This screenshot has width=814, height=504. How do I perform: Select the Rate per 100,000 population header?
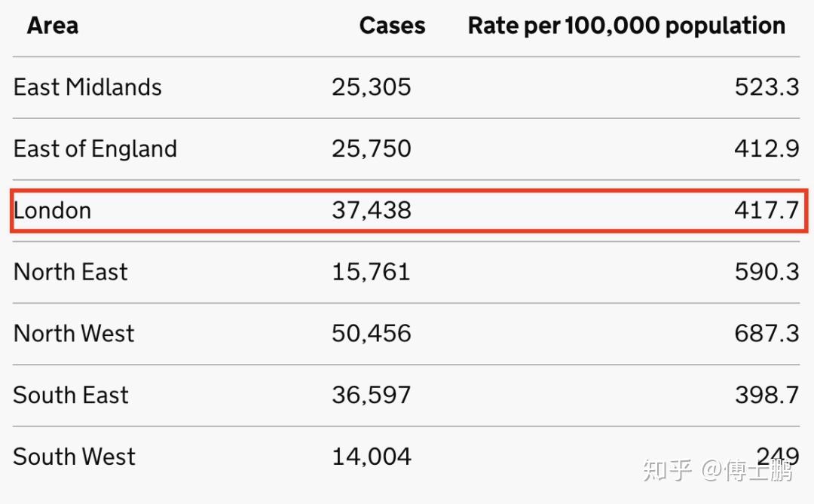(626, 26)
